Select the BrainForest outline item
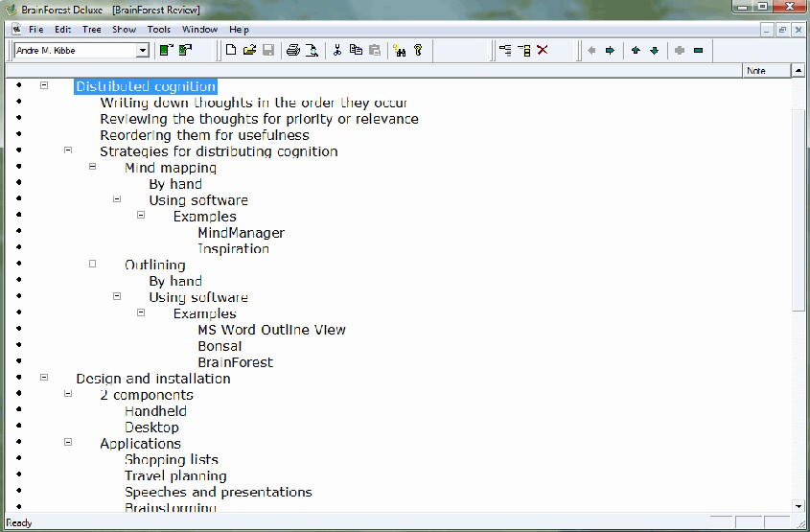This screenshot has height=532, width=810. [235, 362]
